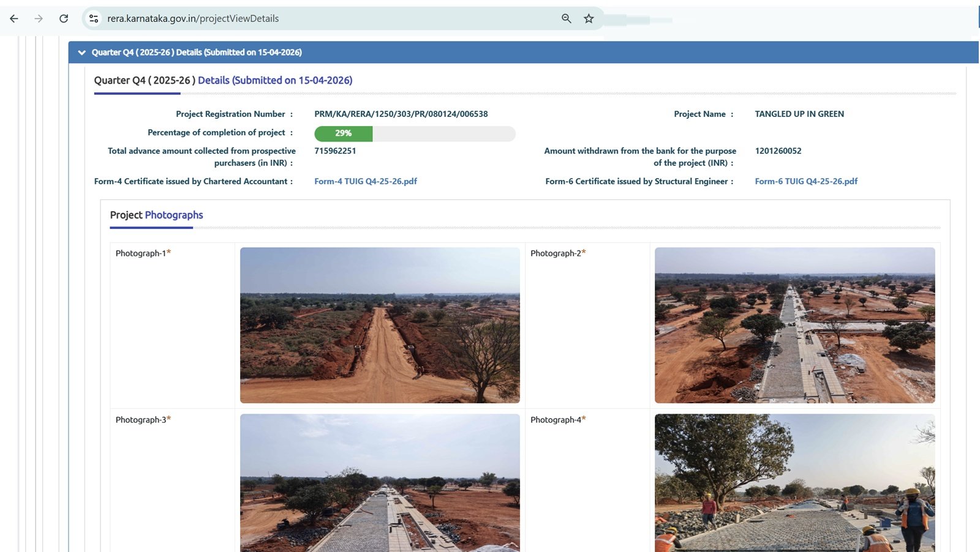Reload the RERA project details page

coord(64,18)
